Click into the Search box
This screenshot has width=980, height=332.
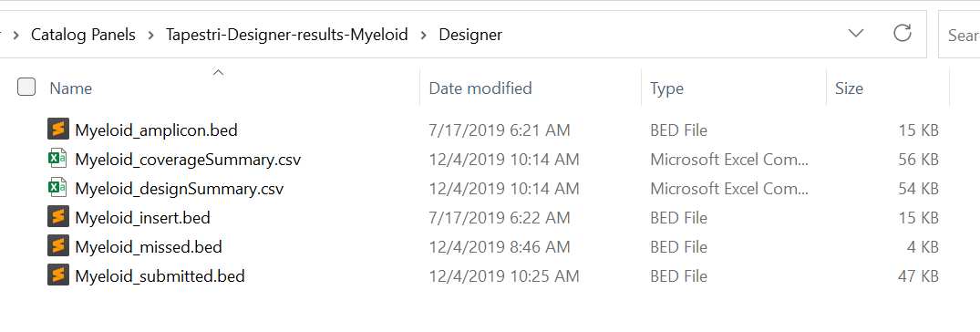pos(959,35)
